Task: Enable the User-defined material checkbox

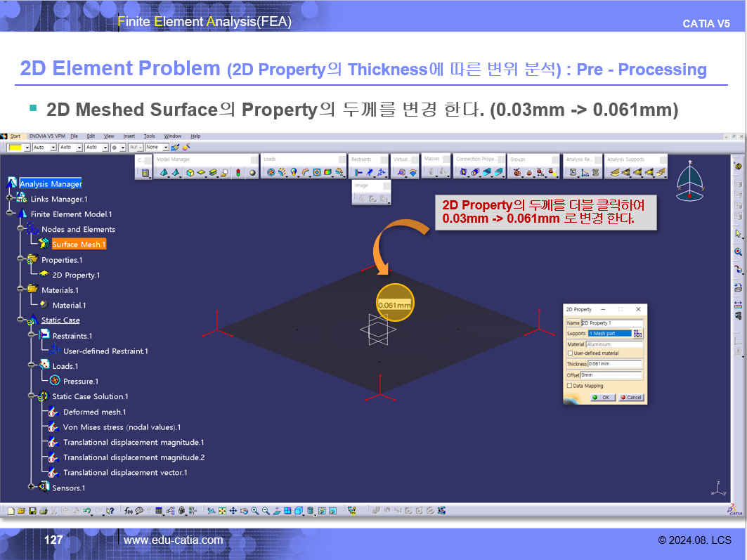Action: coord(570,353)
